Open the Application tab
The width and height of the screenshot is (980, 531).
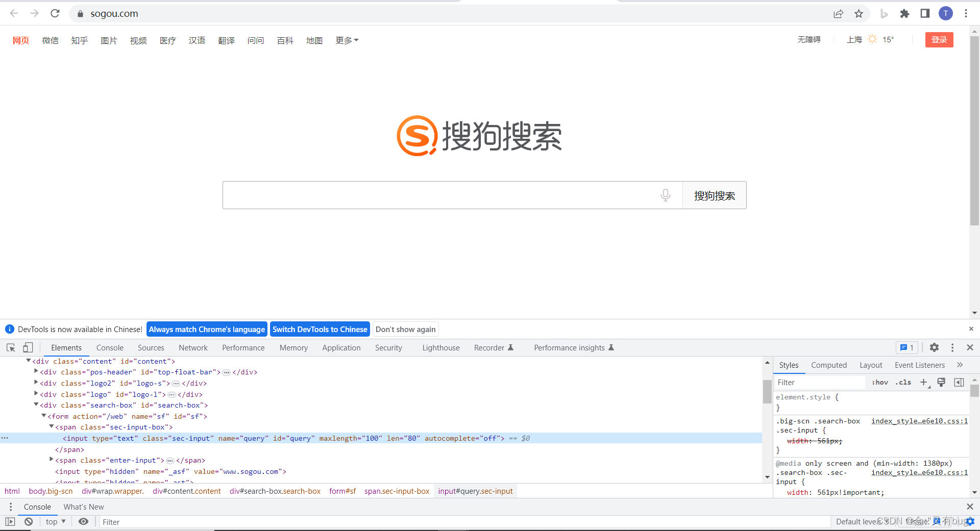coord(341,347)
